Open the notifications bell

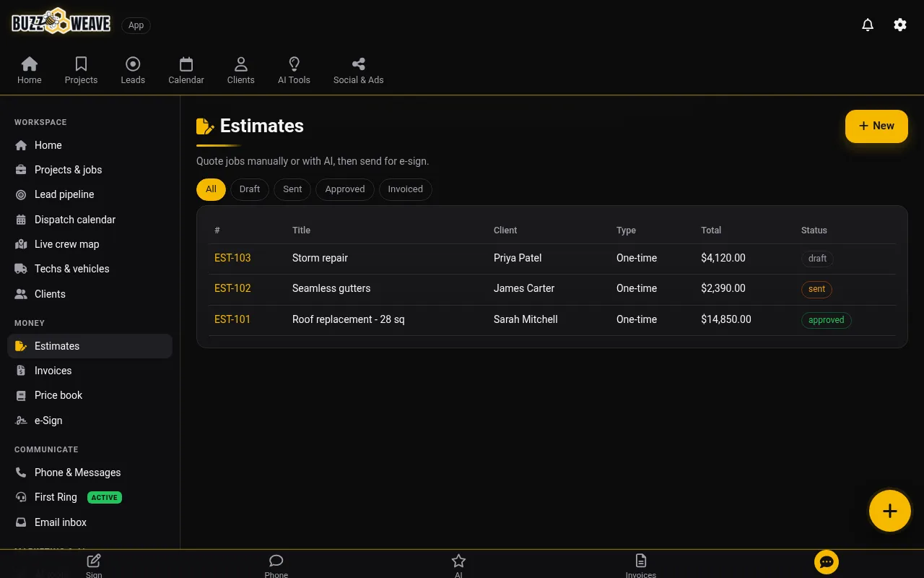(868, 25)
